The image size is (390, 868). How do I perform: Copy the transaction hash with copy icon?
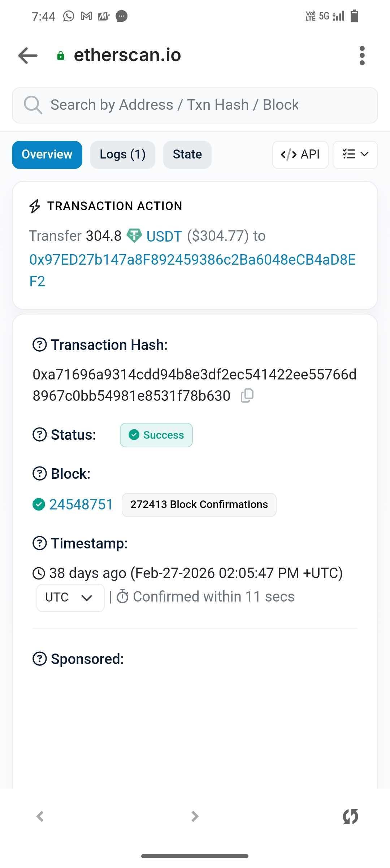coord(247,395)
